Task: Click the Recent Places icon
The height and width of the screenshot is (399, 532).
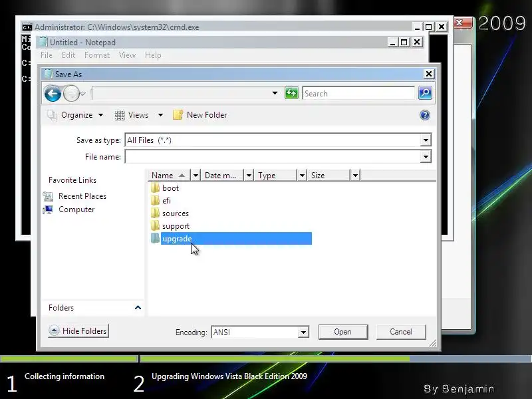Action: click(48, 196)
